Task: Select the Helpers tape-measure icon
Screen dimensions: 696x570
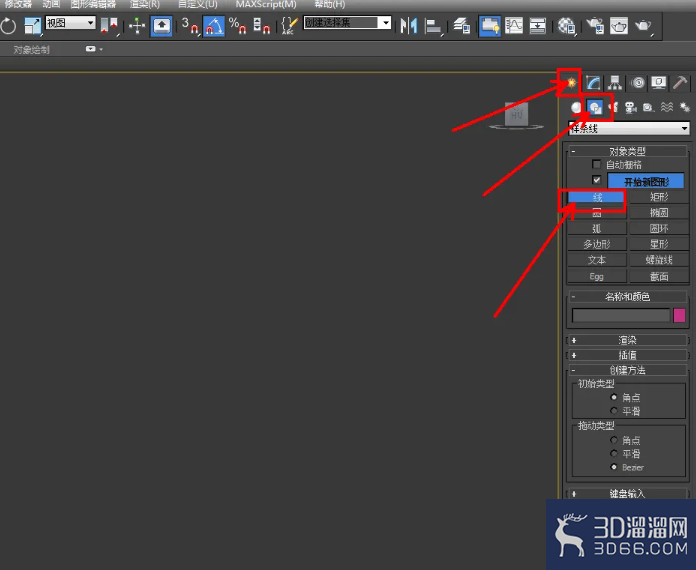Action: pos(649,107)
